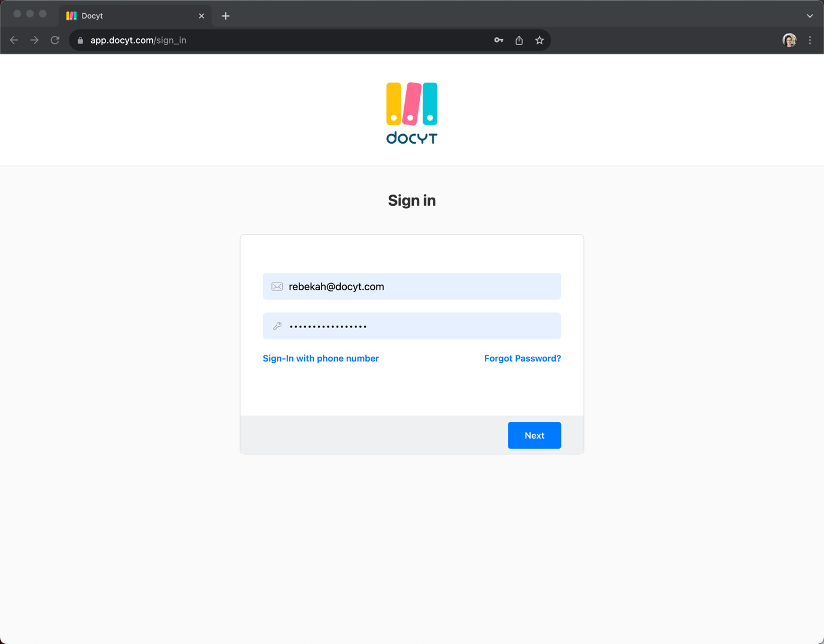Expand the tab search chevron
Screen dimensions: 824x644
810,16
